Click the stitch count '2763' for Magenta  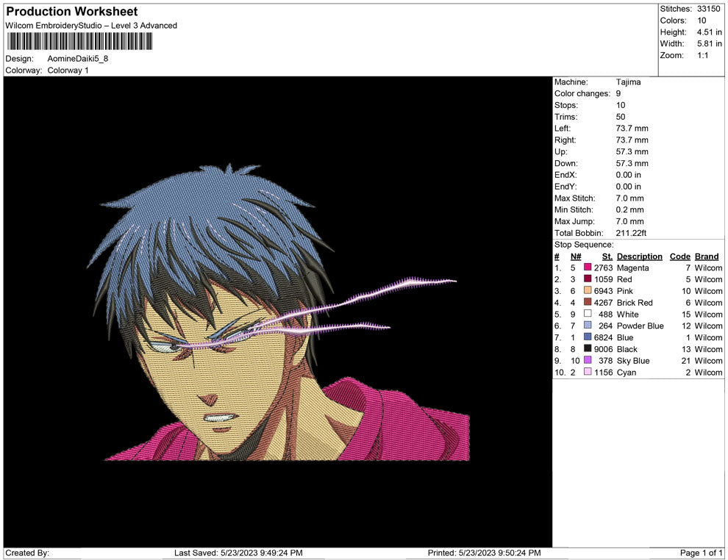click(x=603, y=268)
